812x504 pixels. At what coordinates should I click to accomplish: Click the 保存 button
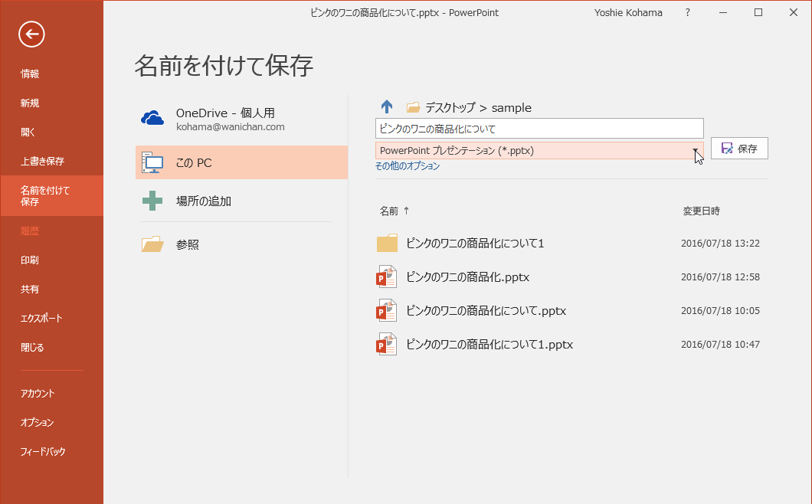pyautogui.click(x=739, y=149)
